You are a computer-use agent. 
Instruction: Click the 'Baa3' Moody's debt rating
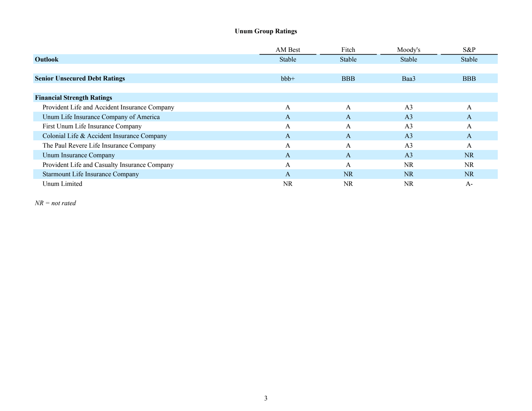click(x=409, y=78)
